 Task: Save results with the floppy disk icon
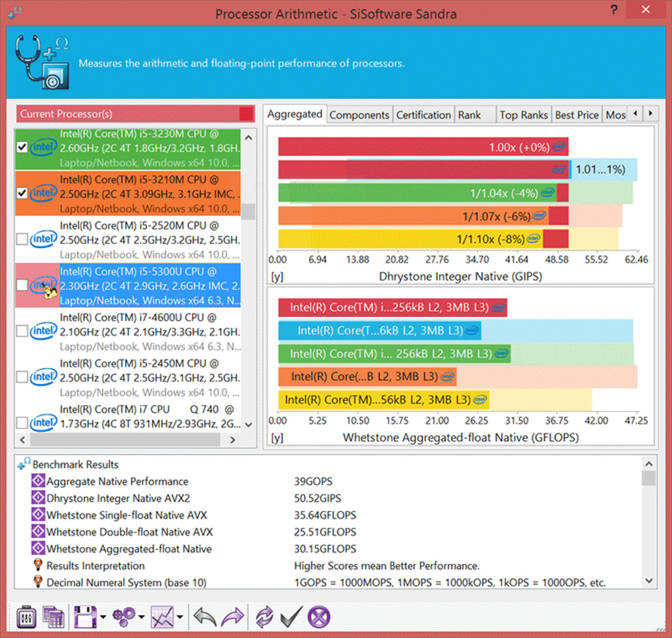85,617
